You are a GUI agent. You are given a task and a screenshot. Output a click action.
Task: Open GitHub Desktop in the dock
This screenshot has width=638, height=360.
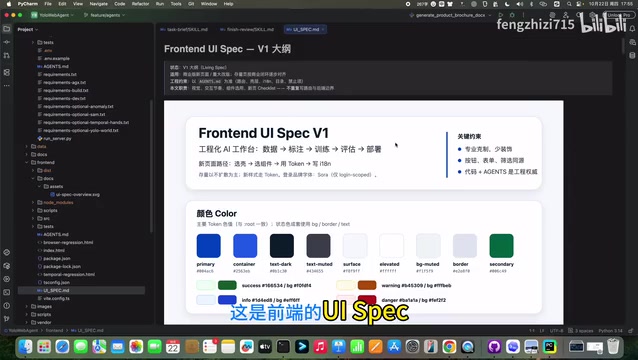click(494, 347)
